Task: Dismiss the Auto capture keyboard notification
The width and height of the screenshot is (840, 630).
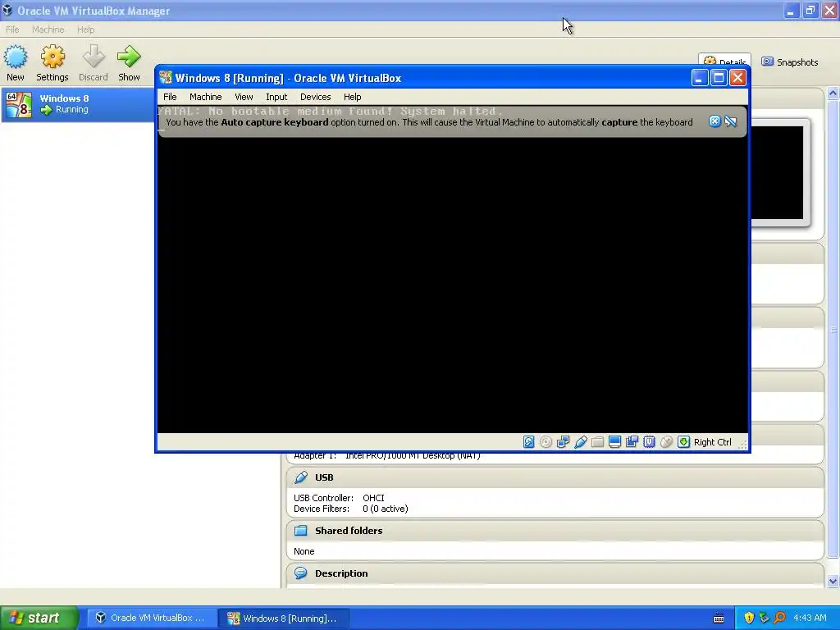Action: [714, 121]
